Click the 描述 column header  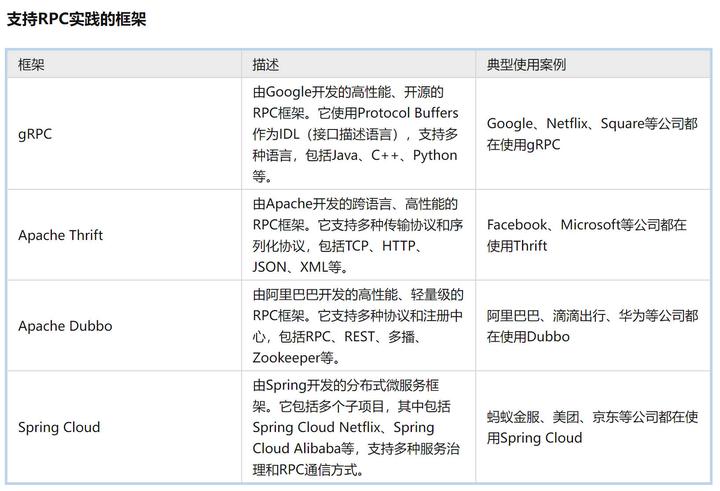point(266,64)
